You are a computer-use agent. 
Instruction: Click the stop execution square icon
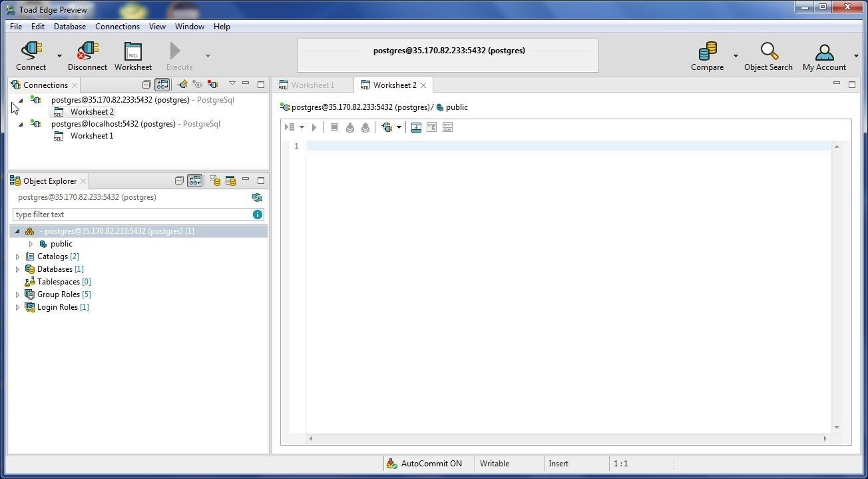coord(335,127)
